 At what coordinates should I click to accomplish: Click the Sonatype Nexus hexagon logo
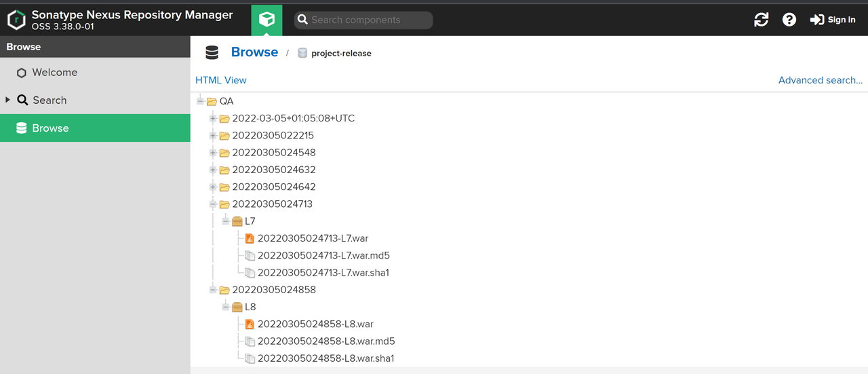[16, 20]
